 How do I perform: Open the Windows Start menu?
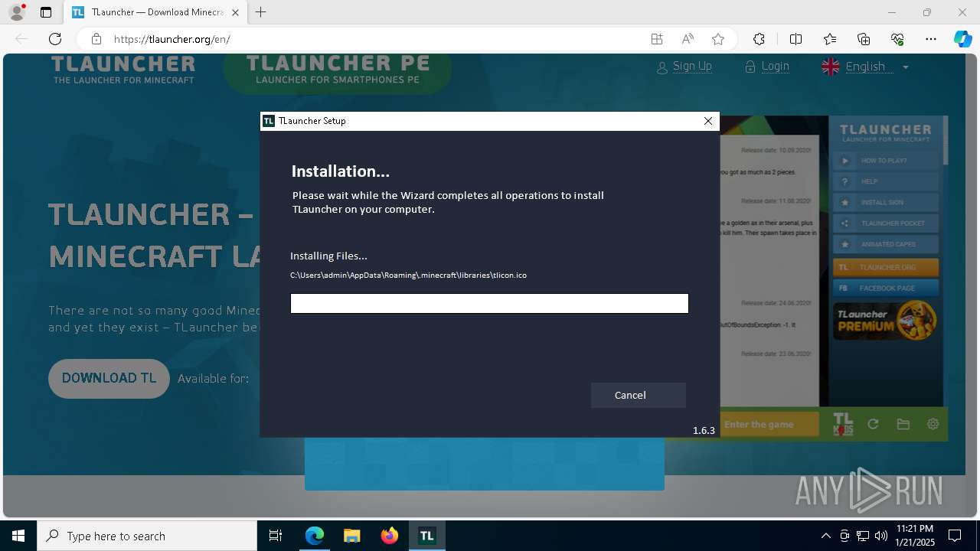(x=18, y=536)
